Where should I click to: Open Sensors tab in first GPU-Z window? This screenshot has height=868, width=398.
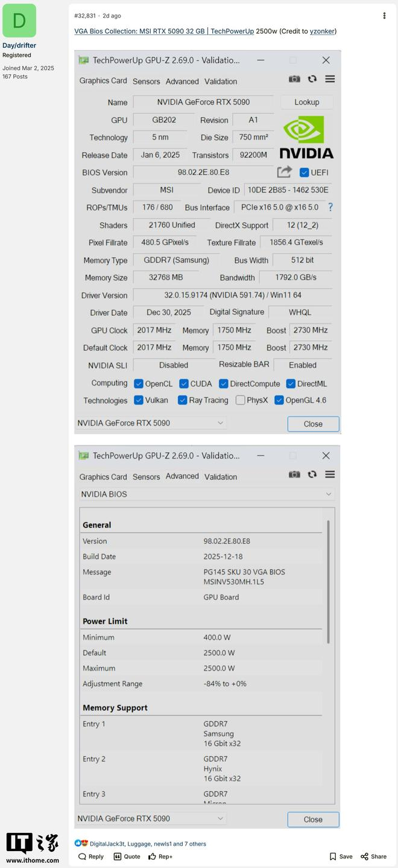point(147,81)
